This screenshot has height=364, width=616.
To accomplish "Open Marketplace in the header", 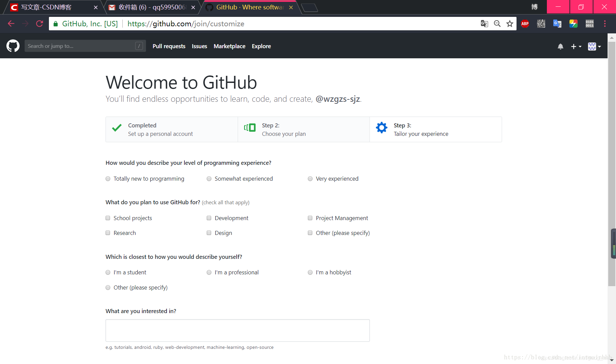I will click(229, 46).
